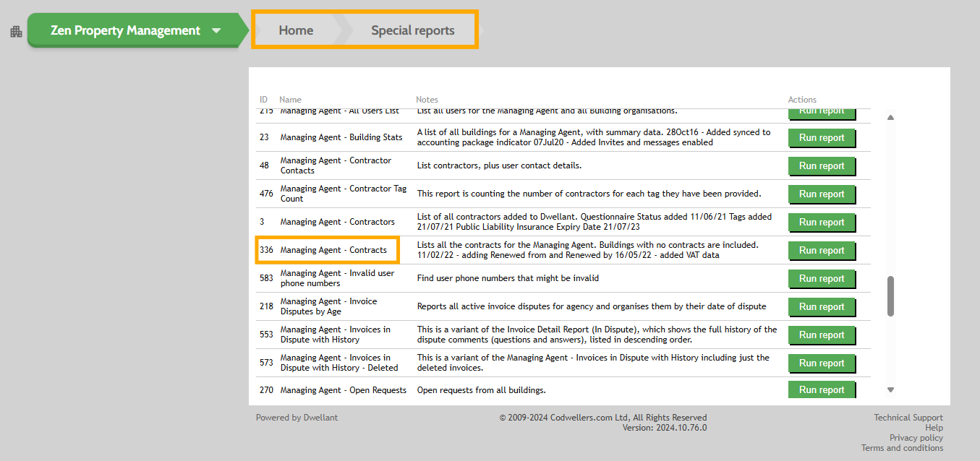Select the Special reports breadcrumb
This screenshot has width=980, height=461.
click(x=412, y=30)
